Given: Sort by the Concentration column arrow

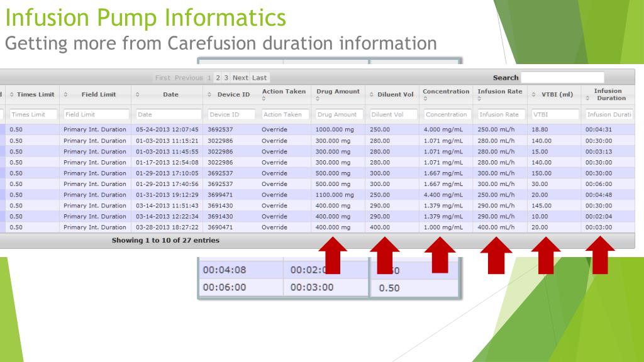Looking at the screenshot, I should coord(425,99).
